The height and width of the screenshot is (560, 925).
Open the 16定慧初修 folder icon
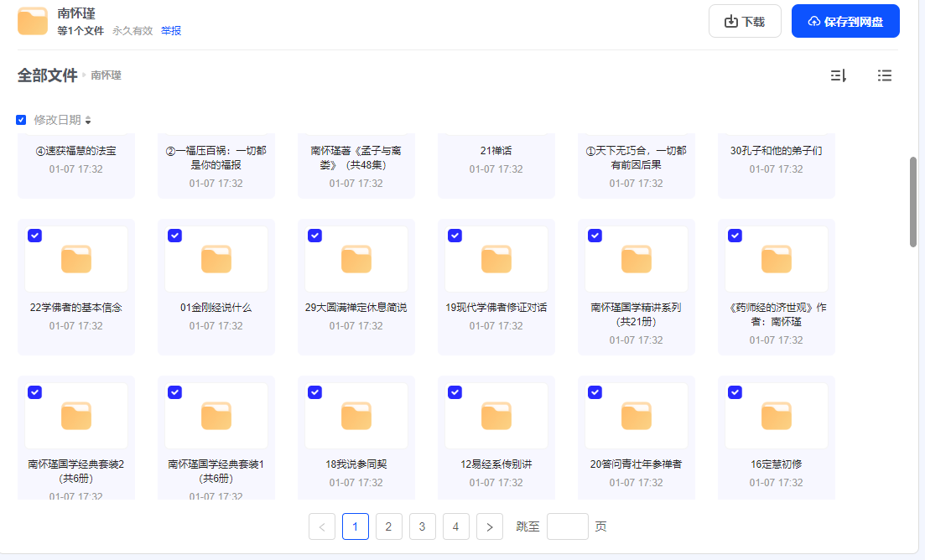click(x=777, y=416)
